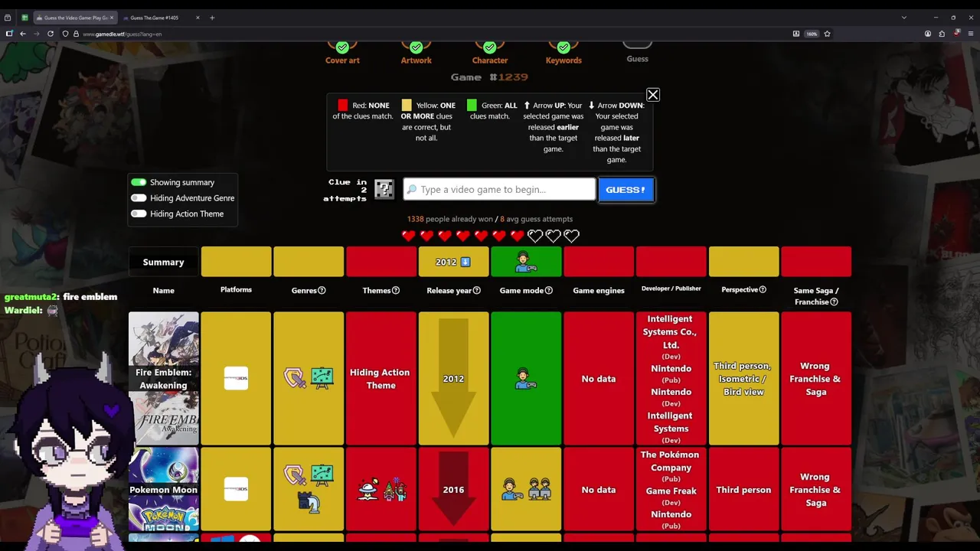Open the Release year help icon
Image resolution: width=980 pixels, height=551 pixels.
point(476,290)
